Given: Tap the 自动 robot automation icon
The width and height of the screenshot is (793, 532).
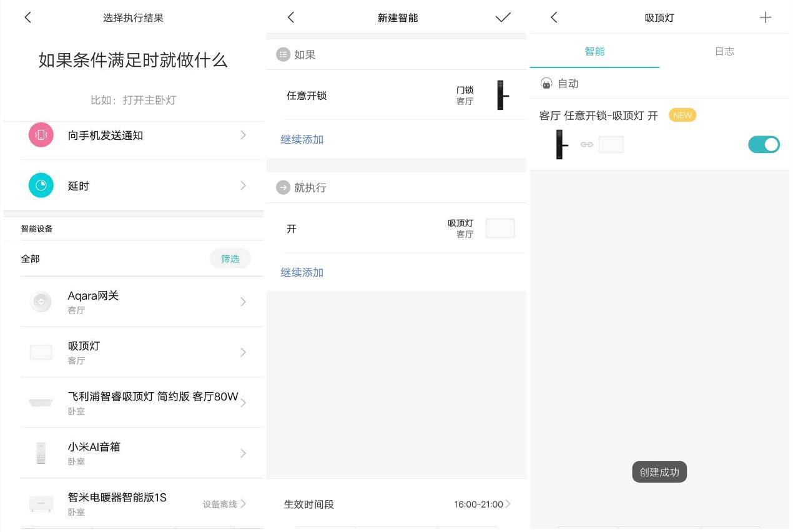Looking at the screenshot, I should pos(546,82).
